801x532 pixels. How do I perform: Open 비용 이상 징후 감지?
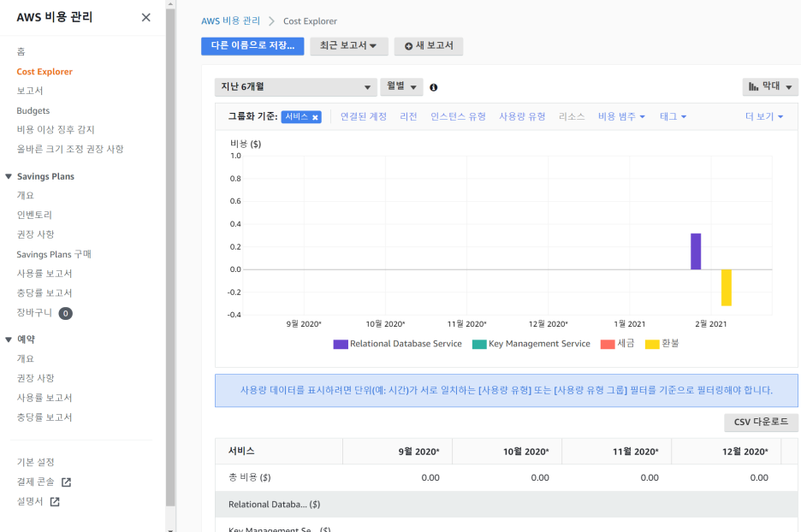pyautogui.click(x=56, y=130)
